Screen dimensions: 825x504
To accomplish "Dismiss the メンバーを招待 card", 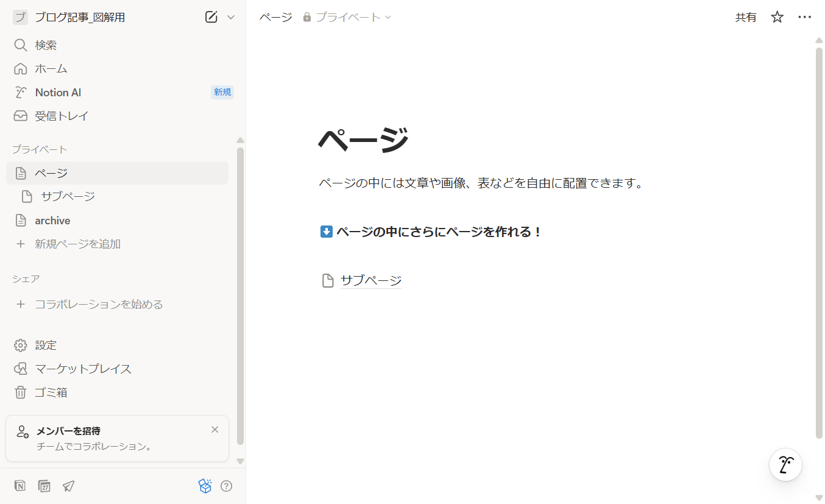I will [214, 430].
